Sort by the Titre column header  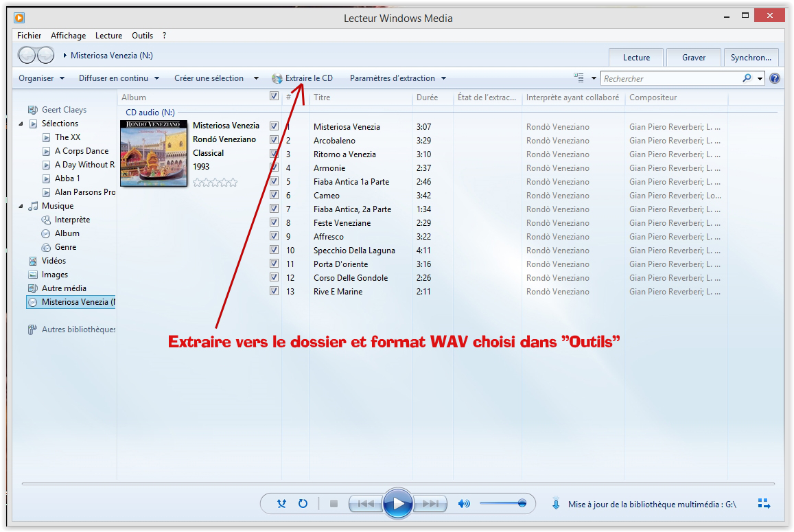pyautogui.click(x=360, y=97)
